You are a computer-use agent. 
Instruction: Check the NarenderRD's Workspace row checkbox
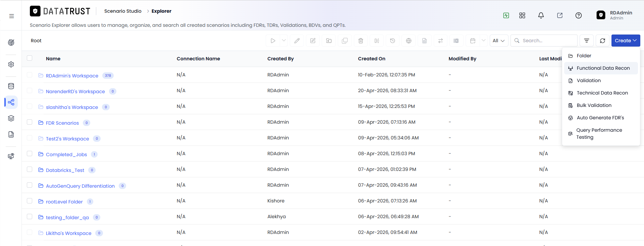30,90
